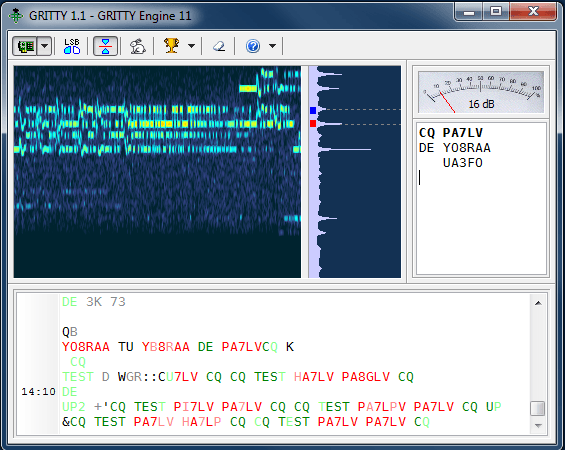Viewport: 565px width, 450px height.
Task: Click the decoded text scrollbar thumb
Action: (538, 409)
